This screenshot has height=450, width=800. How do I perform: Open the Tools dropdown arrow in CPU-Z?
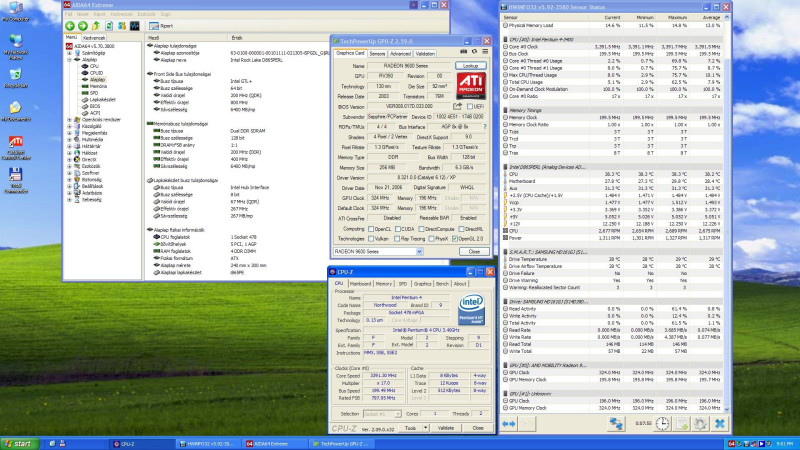[x=426, y=428]
